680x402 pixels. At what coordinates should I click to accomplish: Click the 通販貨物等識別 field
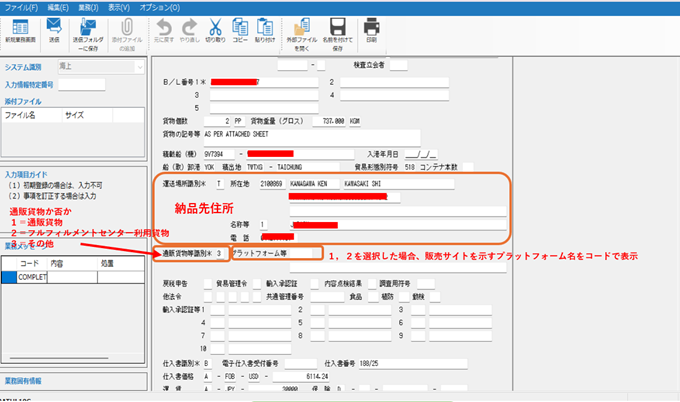[219, 255]
